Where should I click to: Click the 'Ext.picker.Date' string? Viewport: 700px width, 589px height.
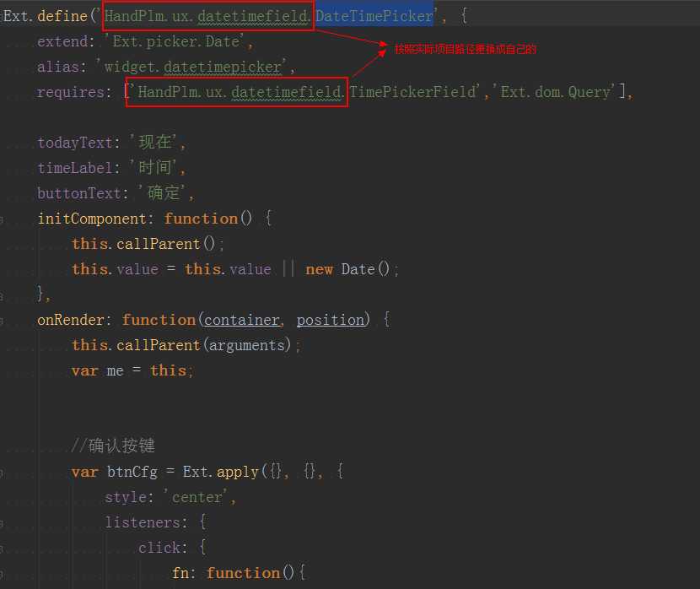coord(176,41)
